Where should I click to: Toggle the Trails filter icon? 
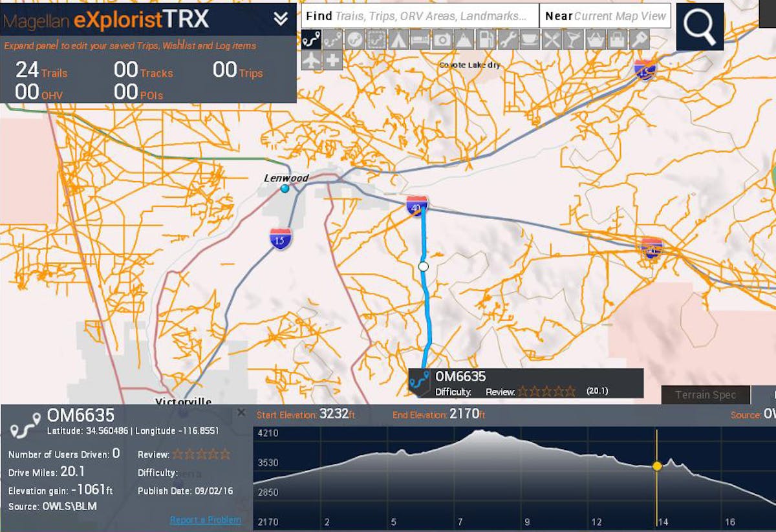311,40
